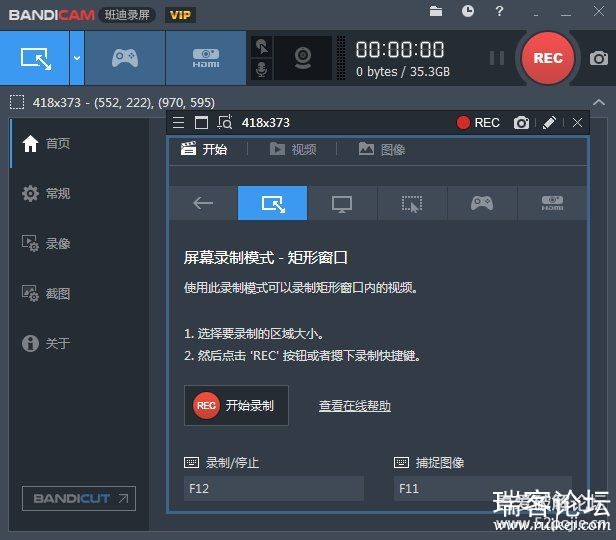Viewport: 616px width, 540px height.
Task: Open the 录像 video settings section
Action: 46,243
